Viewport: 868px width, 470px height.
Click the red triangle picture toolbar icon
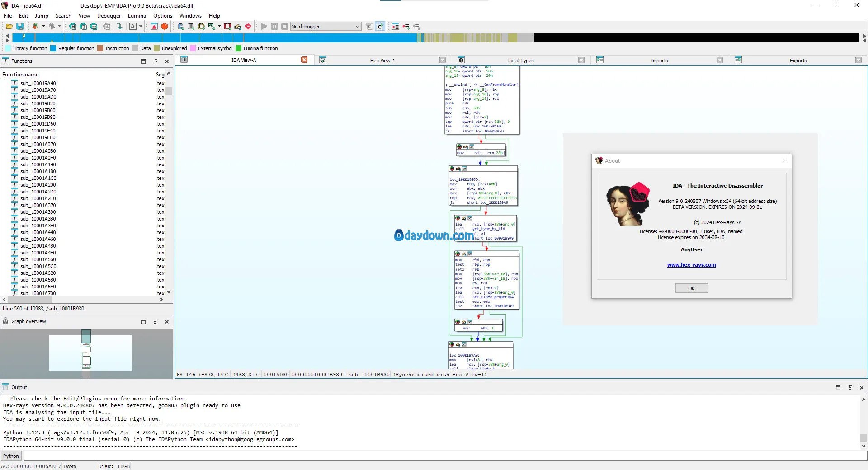pos(154,27)
